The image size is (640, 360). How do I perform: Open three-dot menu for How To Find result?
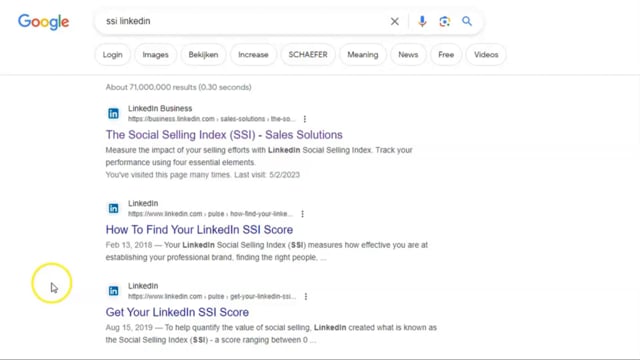coord(302,214)
